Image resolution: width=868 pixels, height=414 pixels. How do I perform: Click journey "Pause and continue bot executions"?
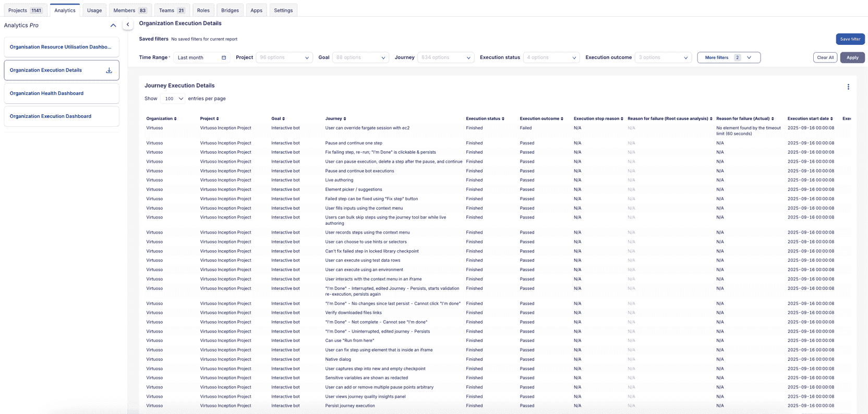(x=360, y=171)
